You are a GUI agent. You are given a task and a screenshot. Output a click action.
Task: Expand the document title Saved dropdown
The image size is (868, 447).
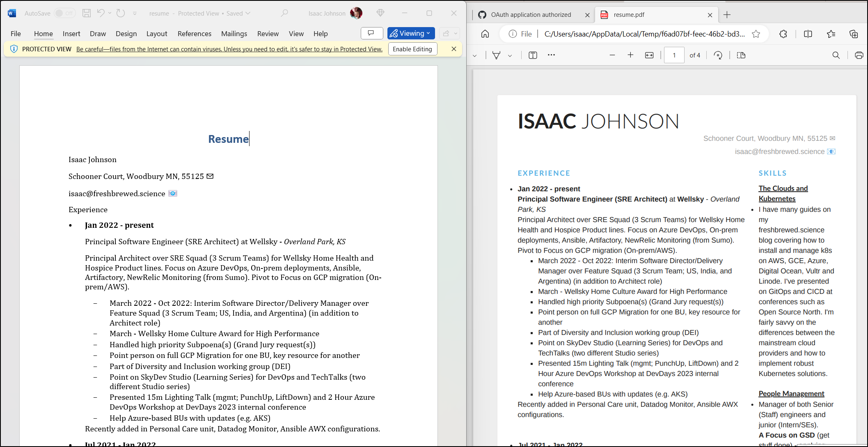[248, 14]
